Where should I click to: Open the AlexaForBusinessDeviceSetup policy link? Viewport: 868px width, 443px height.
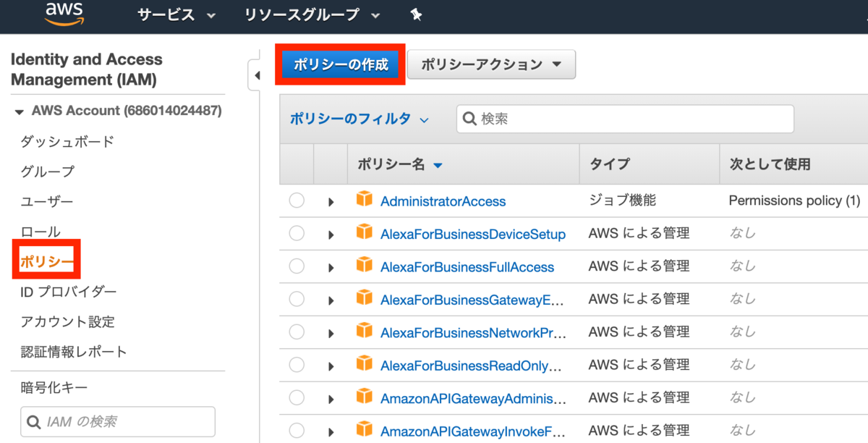point(473,234)
